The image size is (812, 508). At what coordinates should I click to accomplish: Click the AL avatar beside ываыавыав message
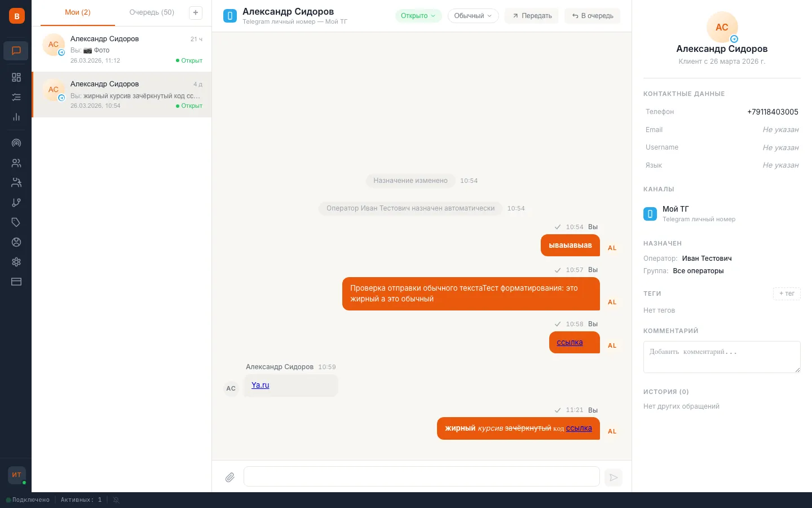point(612,248)
